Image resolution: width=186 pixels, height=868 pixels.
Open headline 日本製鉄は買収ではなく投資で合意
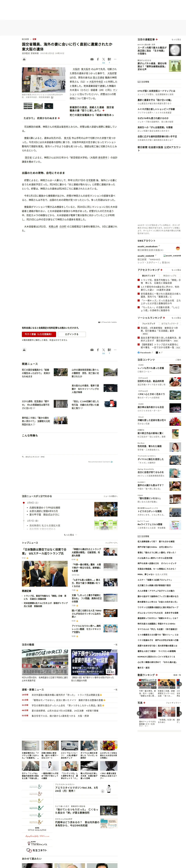pos(44,551)
